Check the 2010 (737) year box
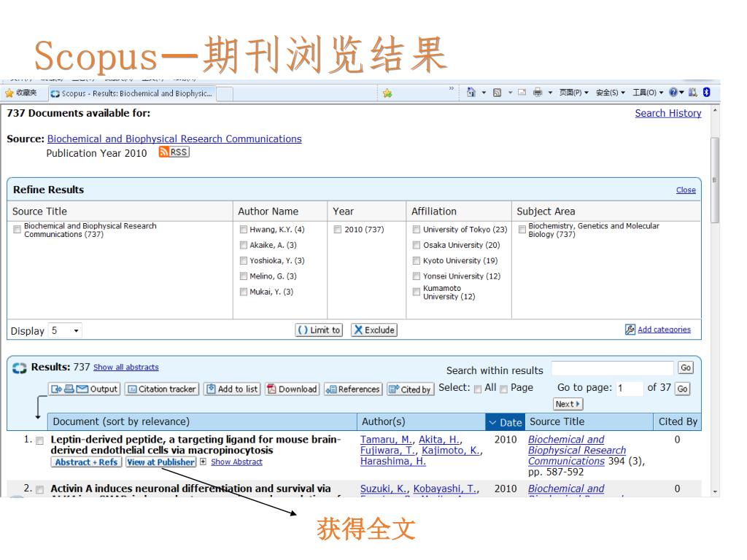 pos(338,230)
